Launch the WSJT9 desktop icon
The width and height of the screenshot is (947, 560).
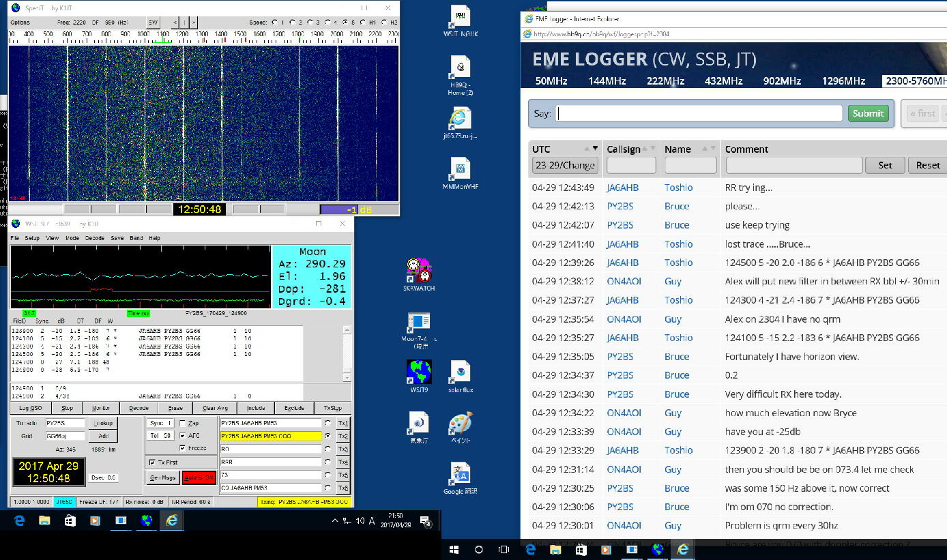pyautogui.click(x=418, y=372)
